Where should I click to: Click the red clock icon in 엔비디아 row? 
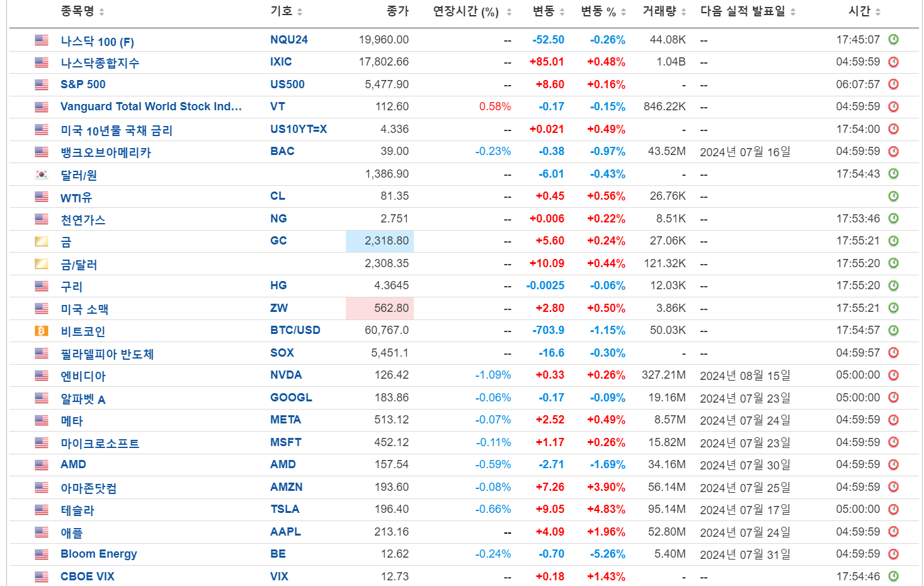pos(893,375)
